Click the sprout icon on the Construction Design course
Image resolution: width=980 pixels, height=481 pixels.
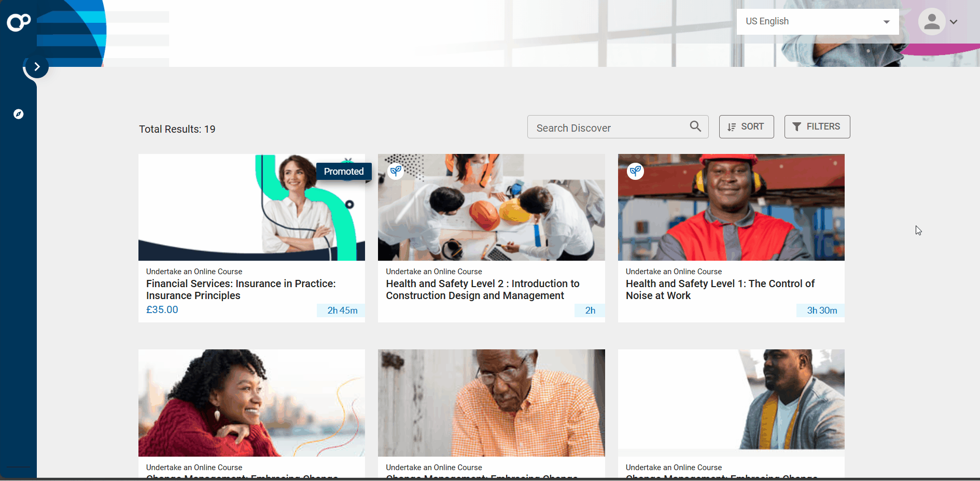tap(396, 171)
